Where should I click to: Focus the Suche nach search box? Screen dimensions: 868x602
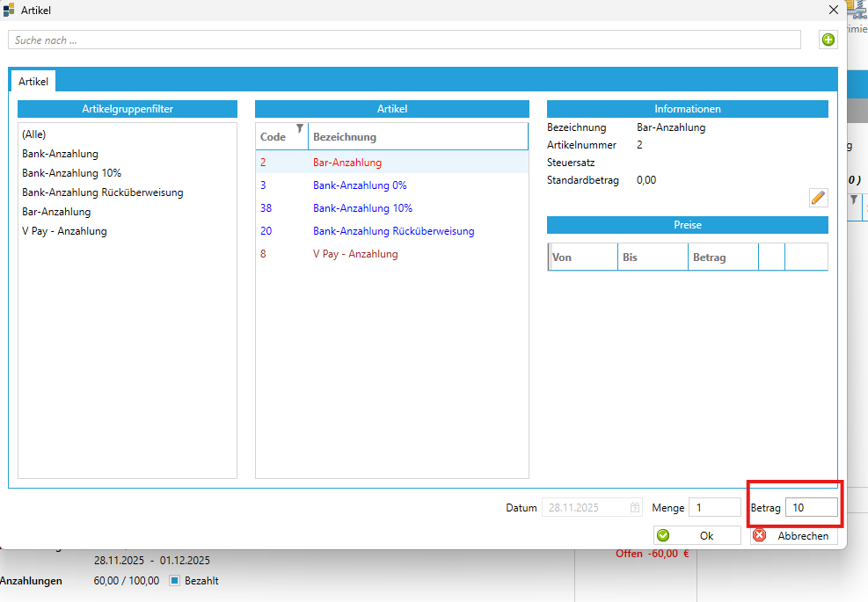pos(405,40)
